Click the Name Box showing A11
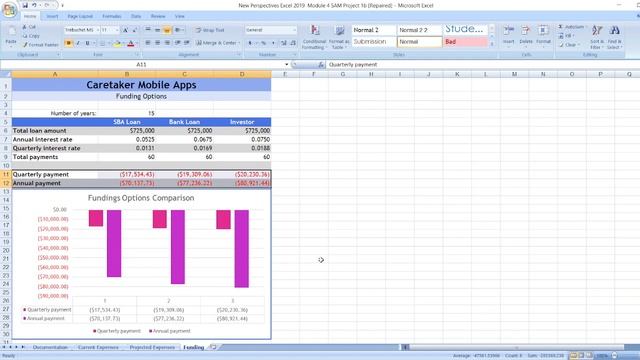640x360 pixels. [x=141, y=64]
